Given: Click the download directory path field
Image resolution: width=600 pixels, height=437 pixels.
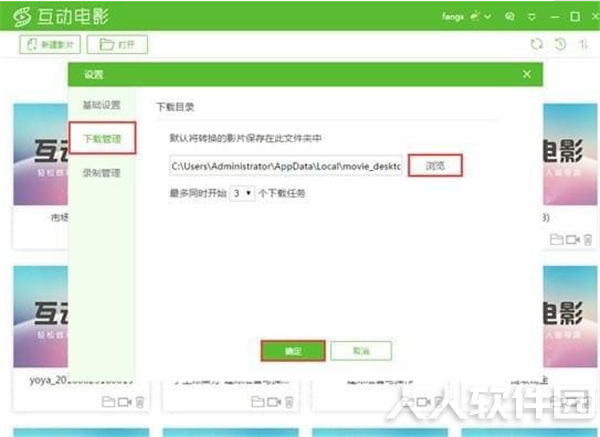Looking at the screenshot, I should pos(285,166).
